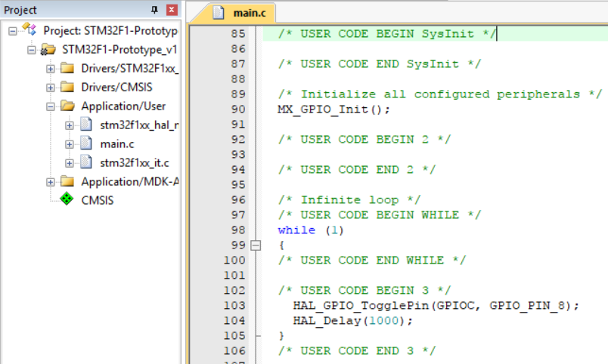Click the 'USER CODE END 3' comment
Viewport: 608px width, 364px height.
[x=357, y=351]
